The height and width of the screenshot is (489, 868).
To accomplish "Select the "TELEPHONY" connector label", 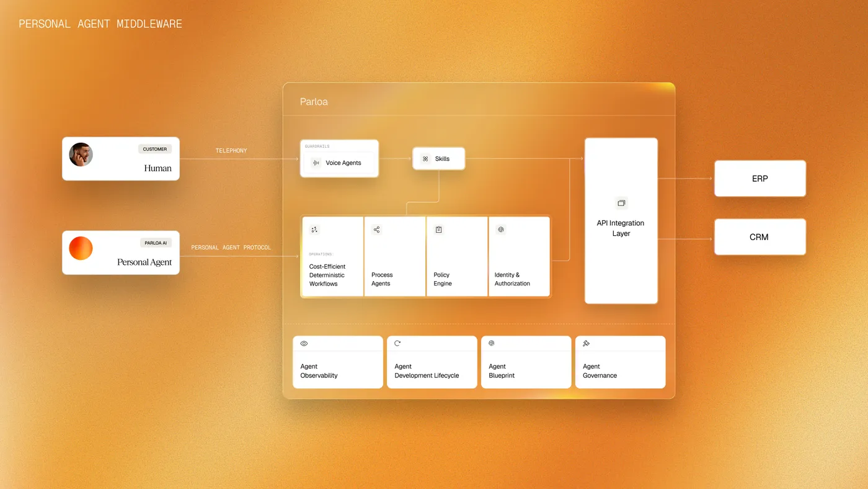I will click(231, 151).
